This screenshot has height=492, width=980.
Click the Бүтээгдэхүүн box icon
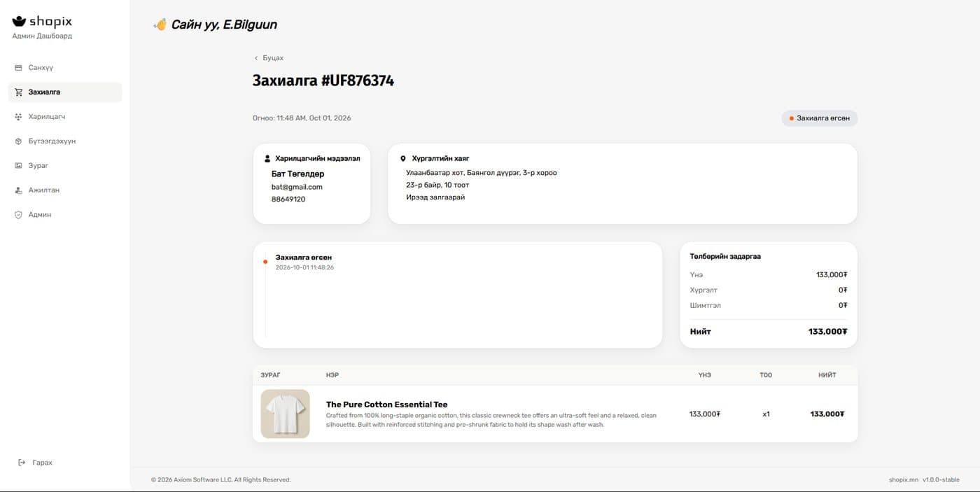18,141
